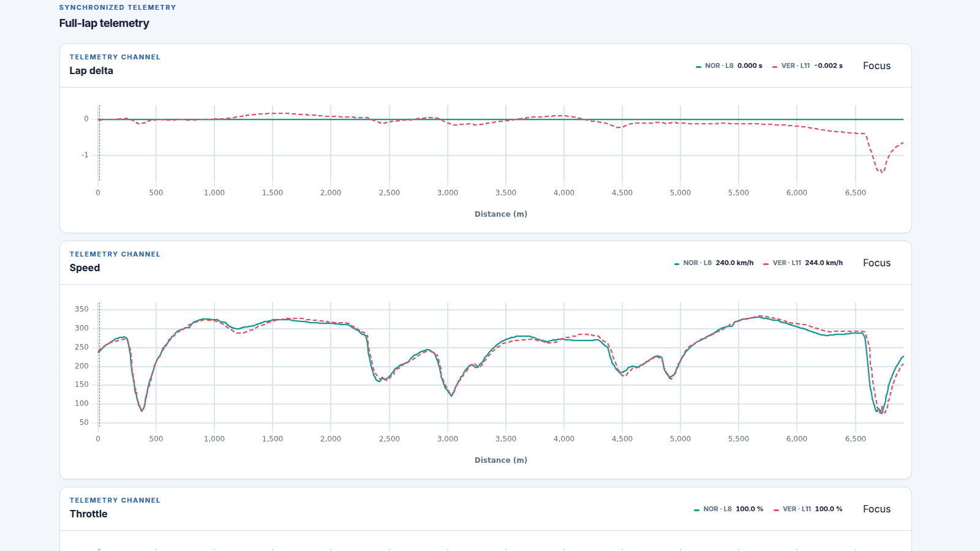Toggle VER L11 legend in Throttle panel

point(808,509)
